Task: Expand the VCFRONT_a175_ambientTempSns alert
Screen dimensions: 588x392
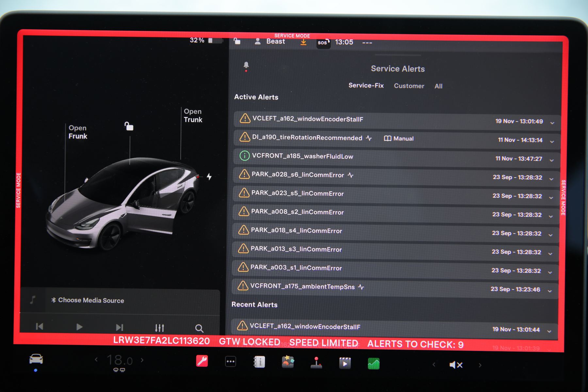Action: (550, 291)
